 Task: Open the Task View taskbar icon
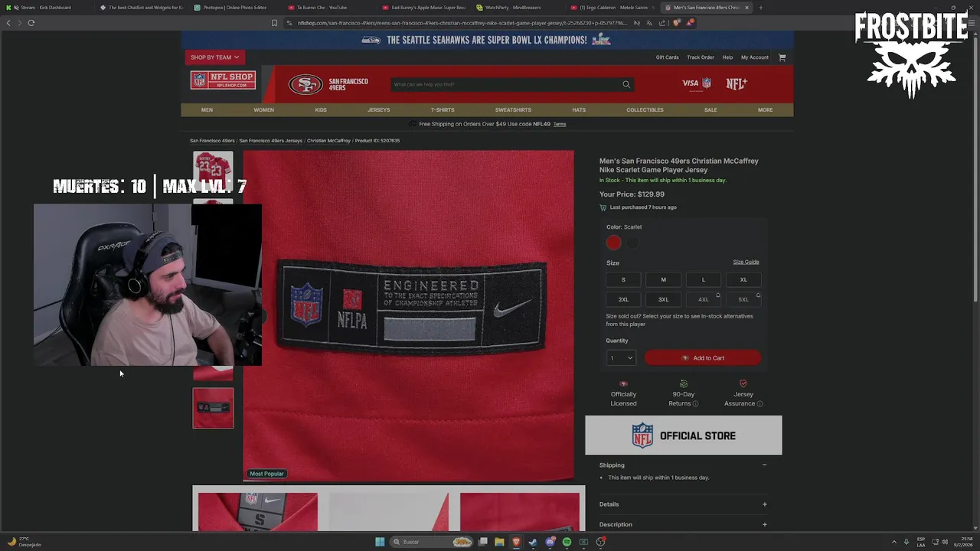[x=483, y=542]
